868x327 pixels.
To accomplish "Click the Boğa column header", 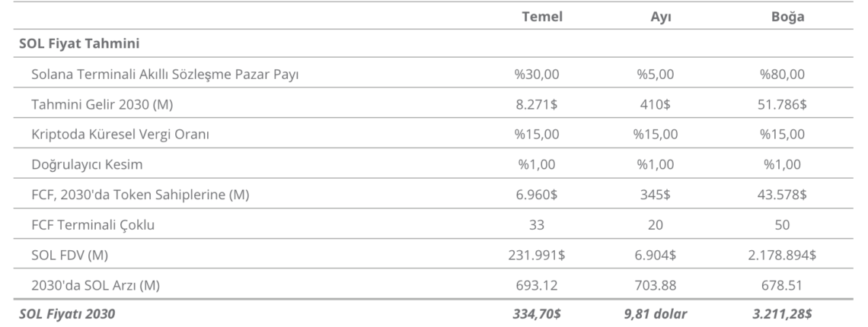I will click(x=787, y=17).
